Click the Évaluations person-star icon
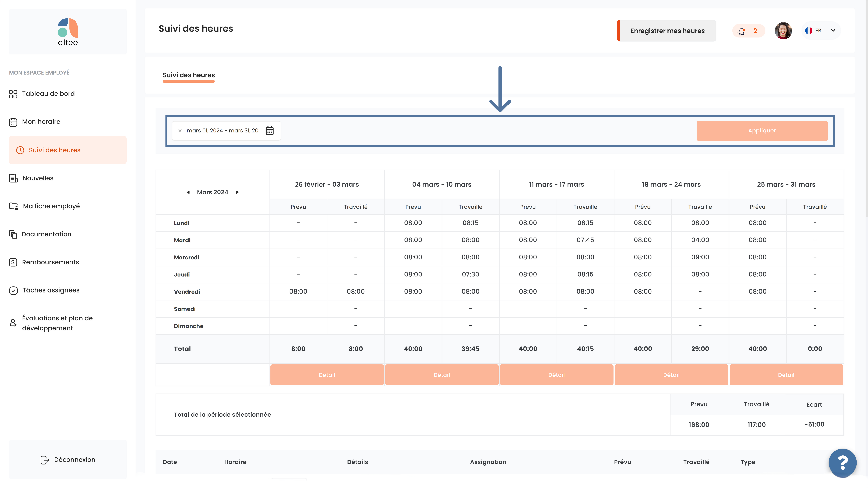 tap(13, 323)
